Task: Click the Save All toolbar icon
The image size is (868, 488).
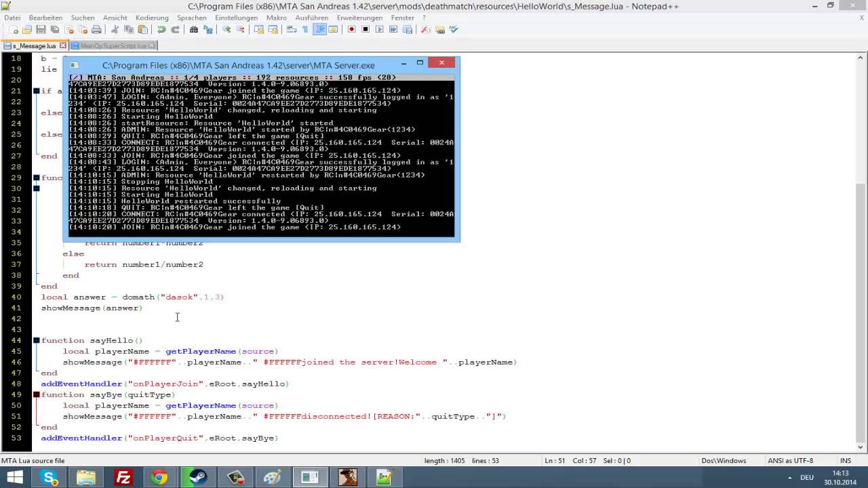Action: (x=55, y=30)
